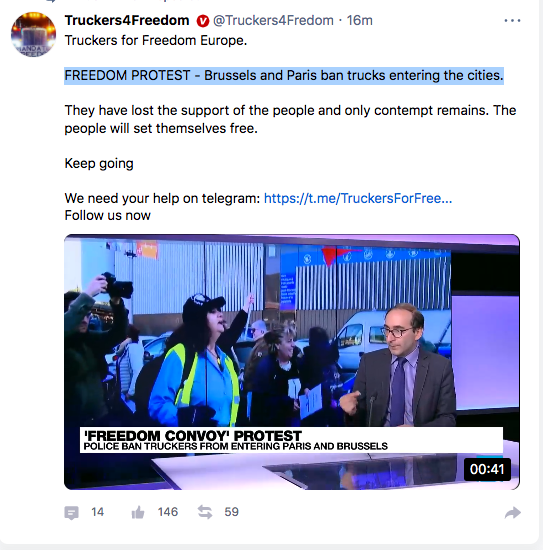The image size is (543, 550).
Task: Play the Freedom Convoy protest video
Action: pyautogui.click(x=292, y=362)
